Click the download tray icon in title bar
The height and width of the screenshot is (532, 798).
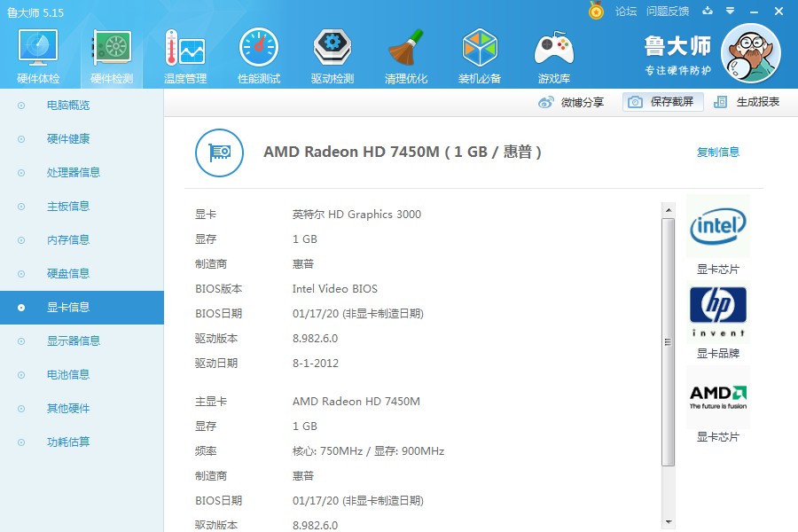708,11
